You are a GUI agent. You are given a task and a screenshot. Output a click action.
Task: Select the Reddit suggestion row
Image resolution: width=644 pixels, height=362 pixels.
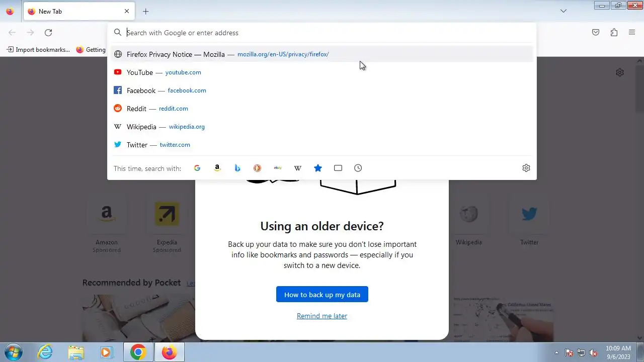coord(322,109)
